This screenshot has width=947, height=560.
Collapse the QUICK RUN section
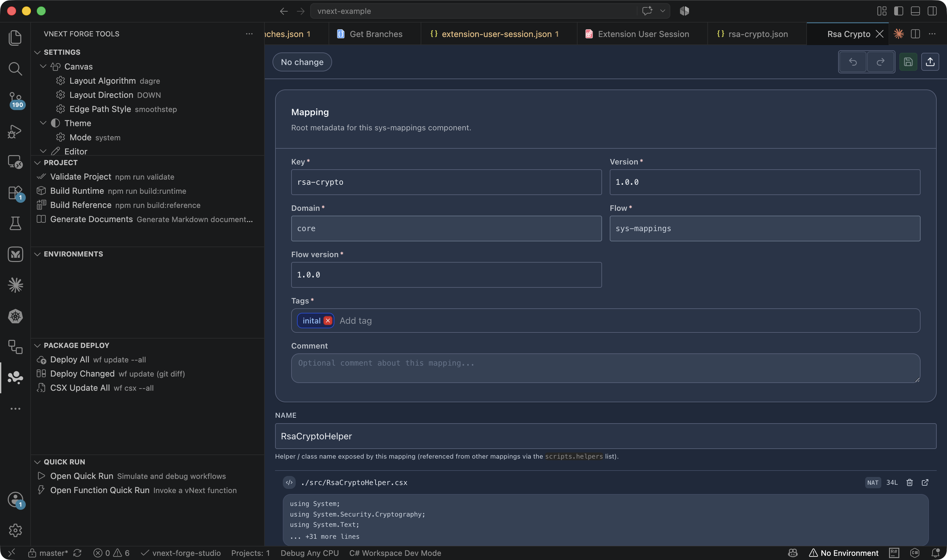(x=37, y=462)
